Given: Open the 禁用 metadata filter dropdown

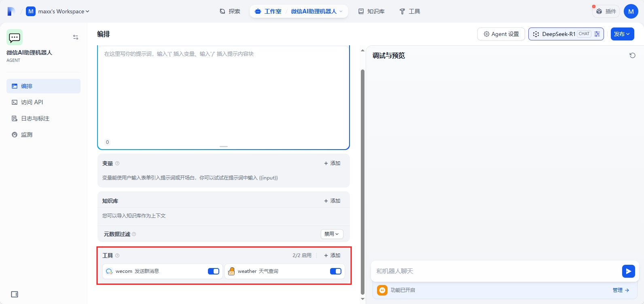Looking at the screenshot, I should (x=332, y=234).
